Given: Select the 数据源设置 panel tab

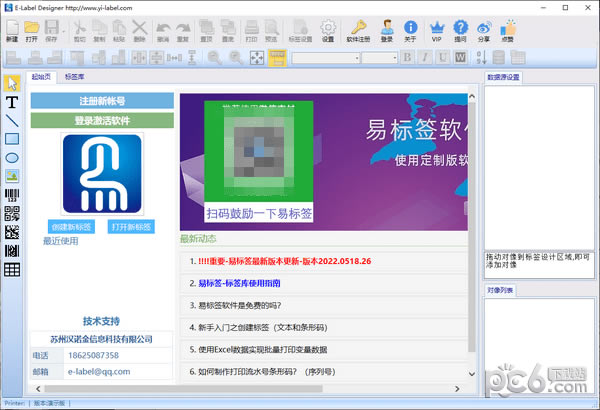Looking at the screenshot, I should (x=503, y=77).
